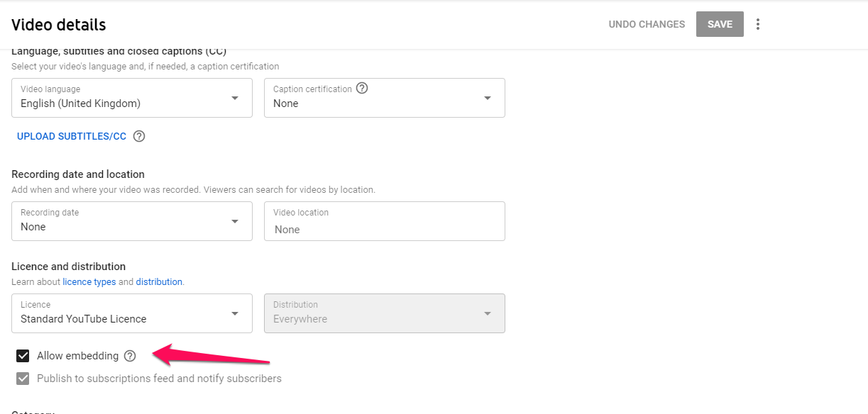Click into the Video location field
This screenshot has height=414, width=868.
[384, 229]
